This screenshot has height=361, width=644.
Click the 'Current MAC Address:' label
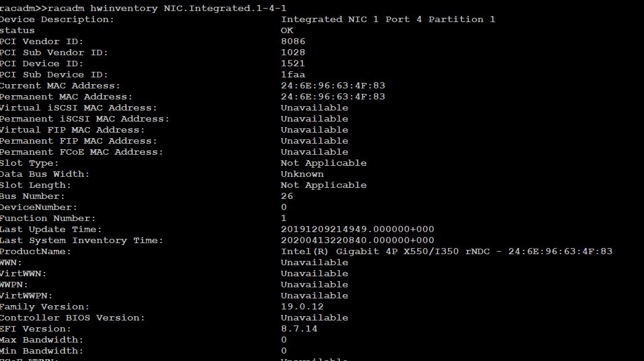60,86
